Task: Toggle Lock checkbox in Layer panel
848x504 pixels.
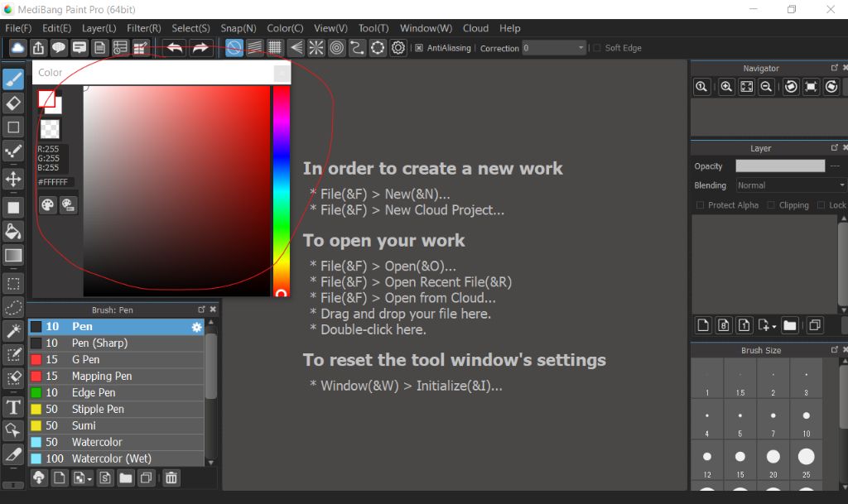Action: [821, 205]
